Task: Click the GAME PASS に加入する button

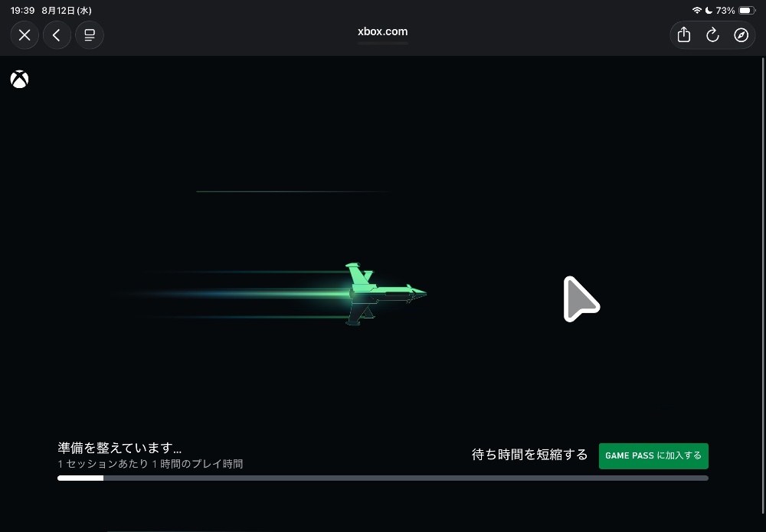Action: (x=653, y=456)
